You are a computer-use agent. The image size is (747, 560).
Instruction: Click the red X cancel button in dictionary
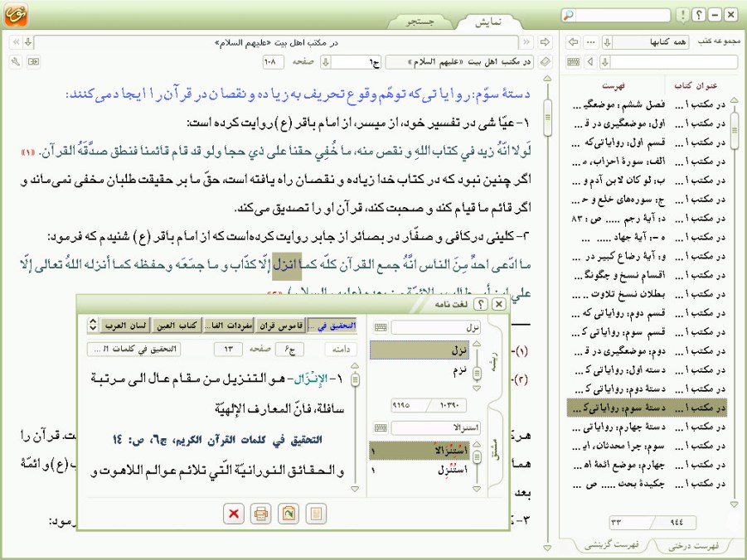pos(234,514)
